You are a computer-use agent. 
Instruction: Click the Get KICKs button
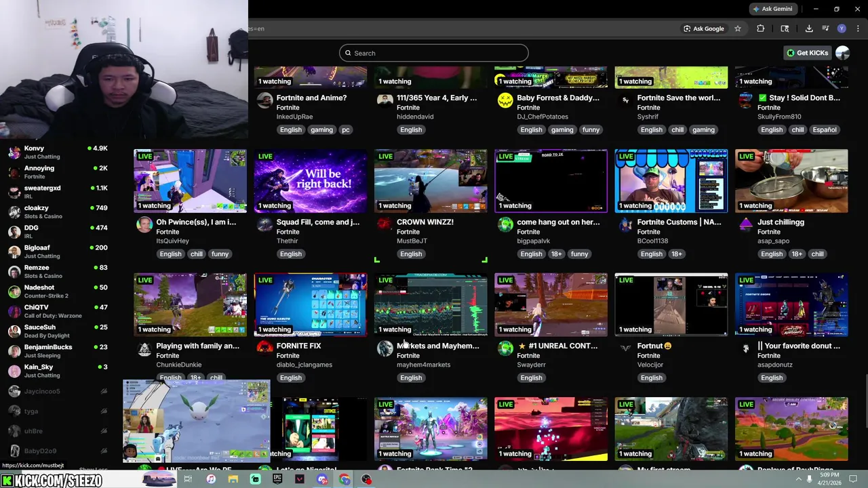click(x=807, y=53)
